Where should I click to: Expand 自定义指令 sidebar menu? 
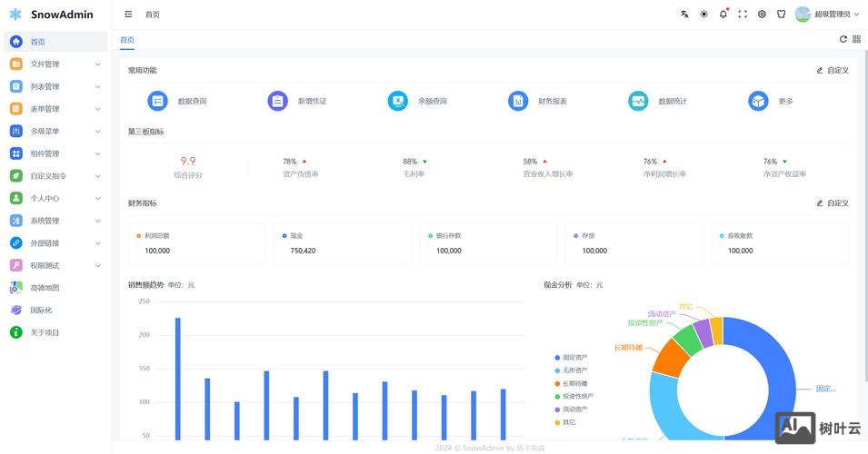click(56, 176)
